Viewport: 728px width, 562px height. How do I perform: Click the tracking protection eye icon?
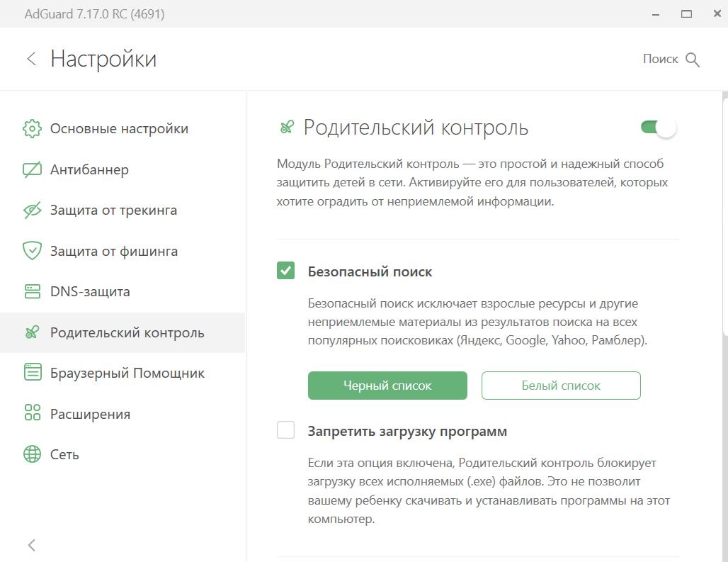pos(33,210)
